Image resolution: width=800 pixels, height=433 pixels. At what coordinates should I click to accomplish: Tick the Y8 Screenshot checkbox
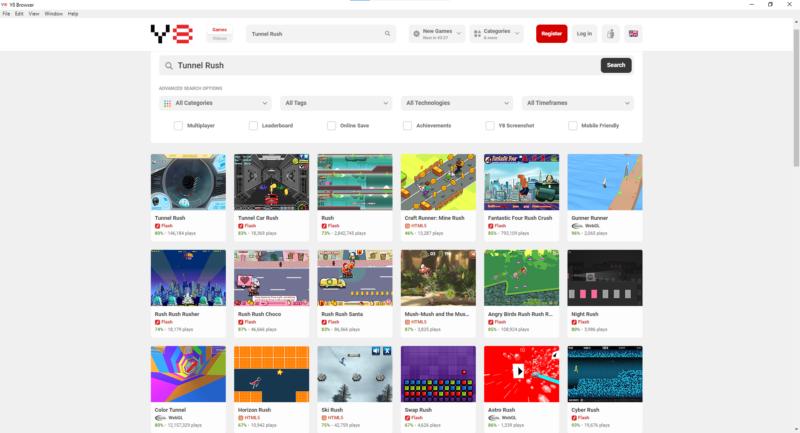[490, 125]
